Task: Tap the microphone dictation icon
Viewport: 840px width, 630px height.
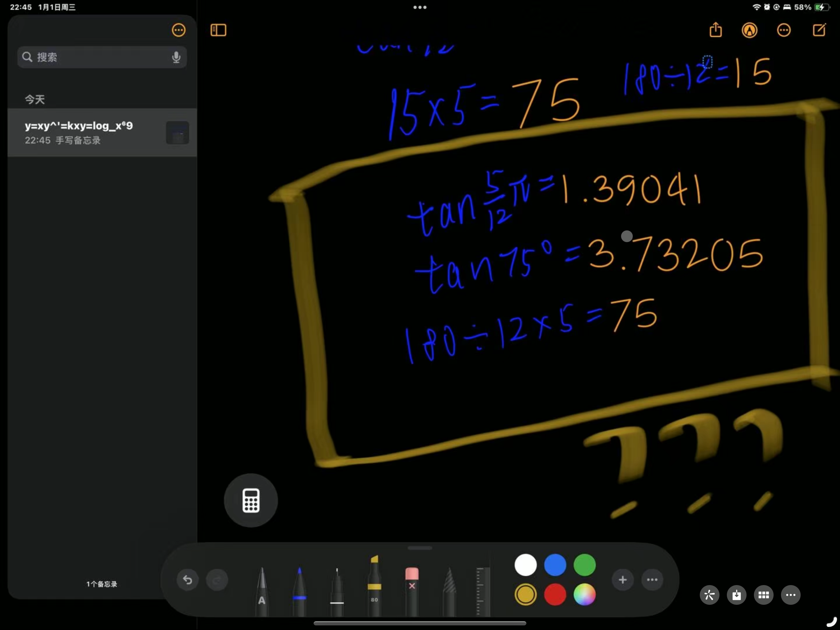Action: (x=176, y=57)
